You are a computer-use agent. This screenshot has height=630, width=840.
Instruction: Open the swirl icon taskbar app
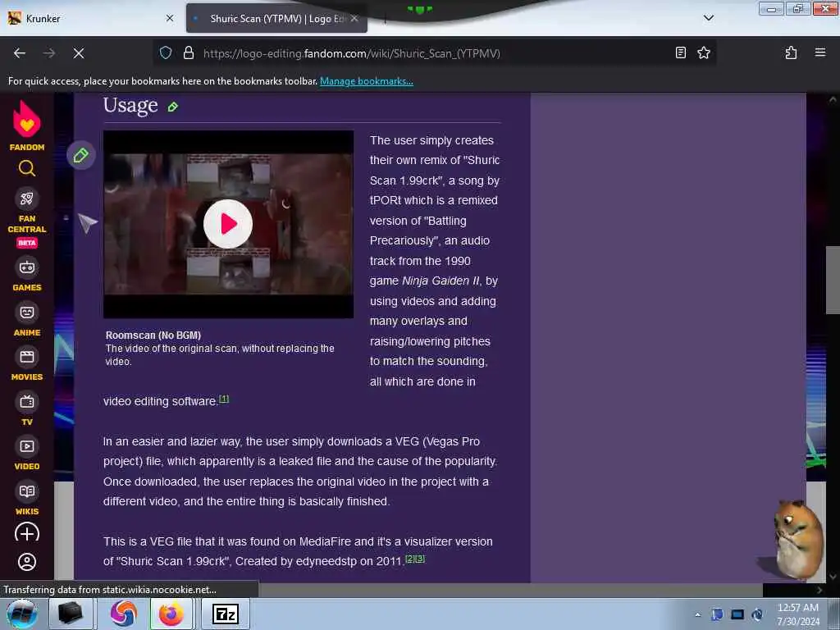[x=124, y=614]
